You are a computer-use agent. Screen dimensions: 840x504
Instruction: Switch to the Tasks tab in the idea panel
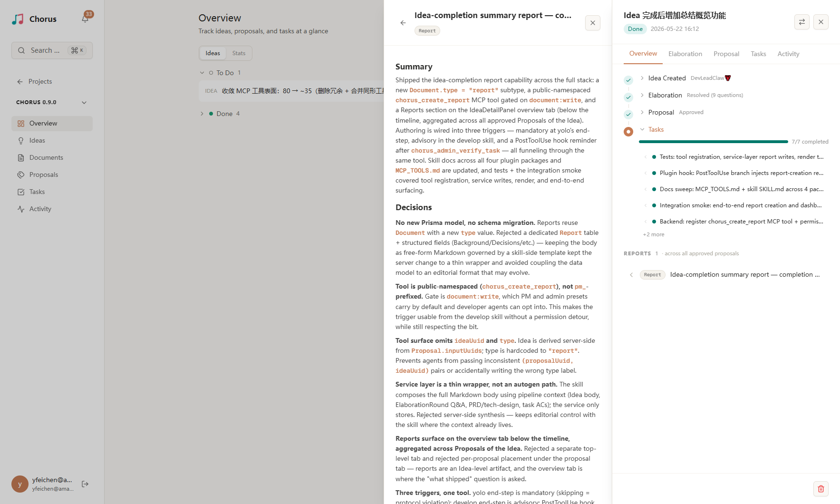[758, 54]
